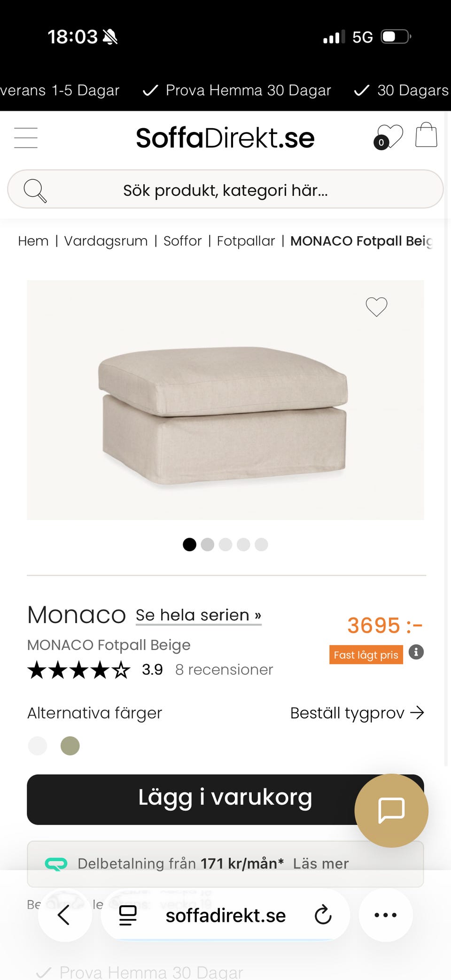The image size is (451, 980).
Task: Expand Beställ tygprov arrow
Action: click(417, 713)
